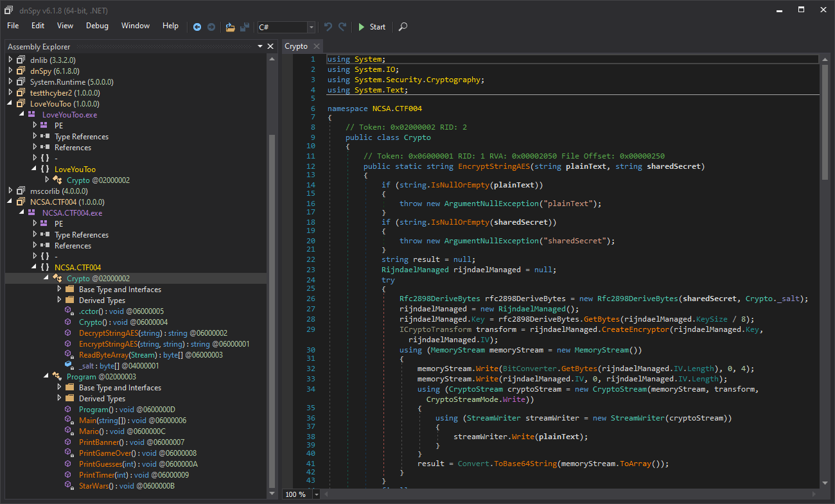Click the NCSA.CTF004 namespace braces icon
This screenshot has width=835, height=504.
(46, 267)
